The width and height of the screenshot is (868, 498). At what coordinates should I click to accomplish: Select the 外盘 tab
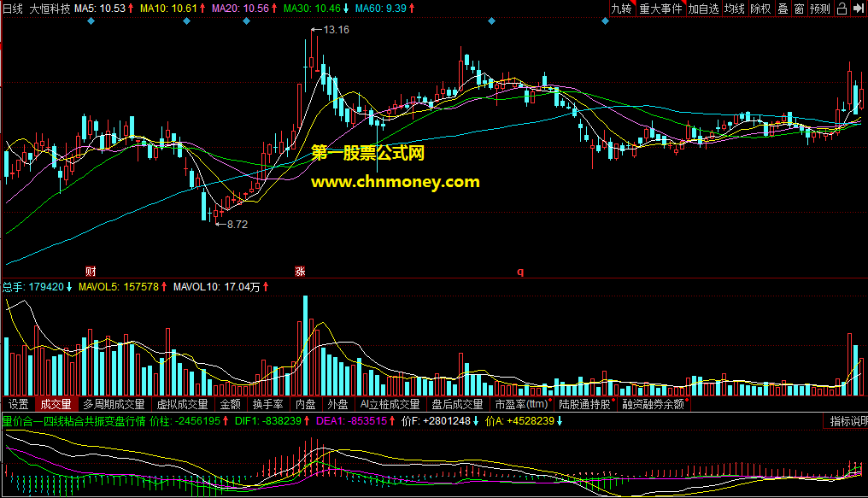[x=337, y=405]
